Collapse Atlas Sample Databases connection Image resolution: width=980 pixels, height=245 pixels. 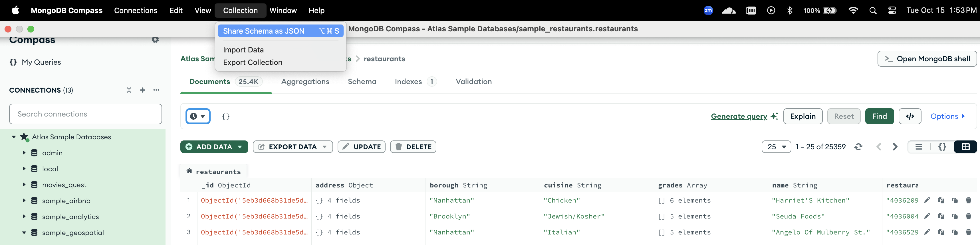pyautogui.click(x=14, y=137)
